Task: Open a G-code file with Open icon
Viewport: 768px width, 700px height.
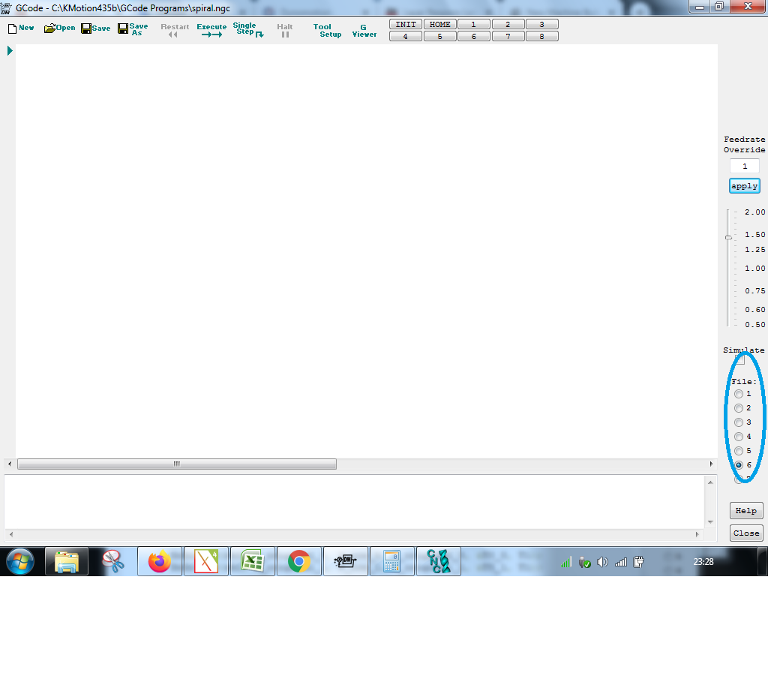Action: click(x=59, y=29)
